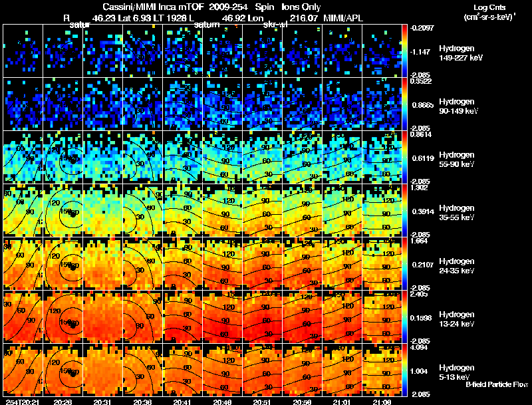Click the Log Cnts units label
The image size is (532, 405).
[490, 12]
